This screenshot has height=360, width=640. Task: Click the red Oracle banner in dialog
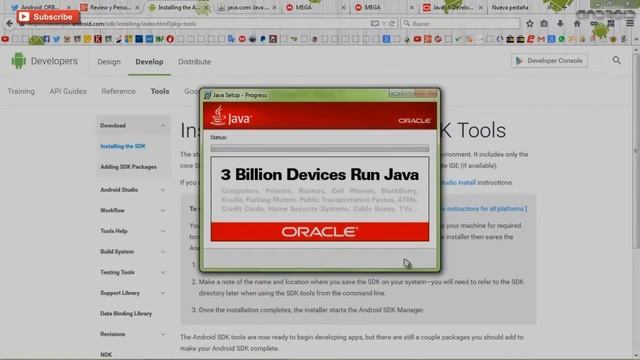[x=320, y=232]
